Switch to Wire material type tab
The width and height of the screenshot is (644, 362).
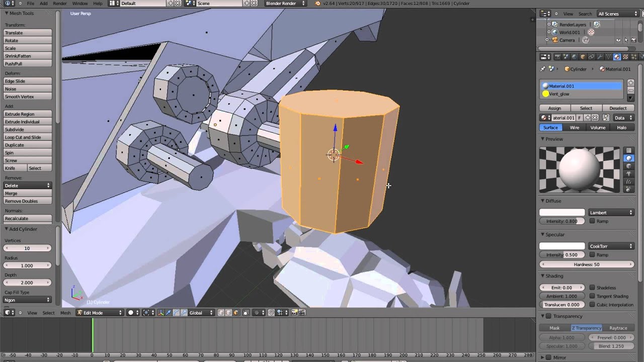(574, 128)
